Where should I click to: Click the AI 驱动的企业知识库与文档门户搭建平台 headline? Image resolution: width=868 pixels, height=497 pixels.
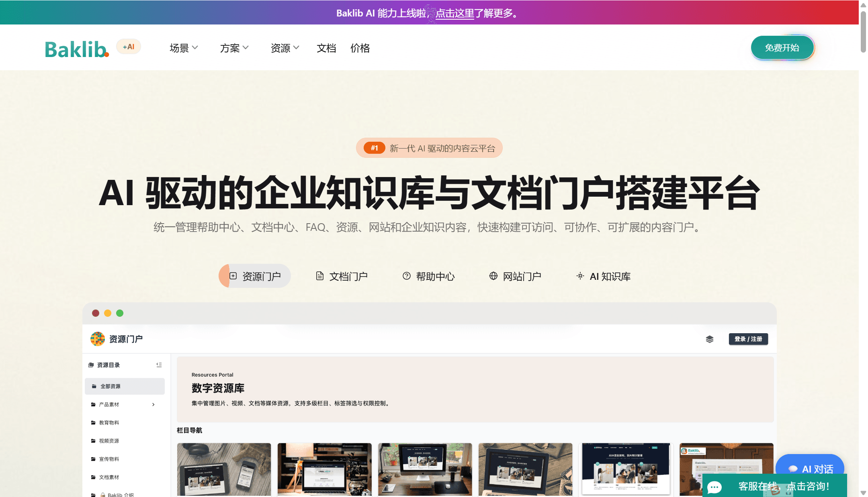coord(429,193)
